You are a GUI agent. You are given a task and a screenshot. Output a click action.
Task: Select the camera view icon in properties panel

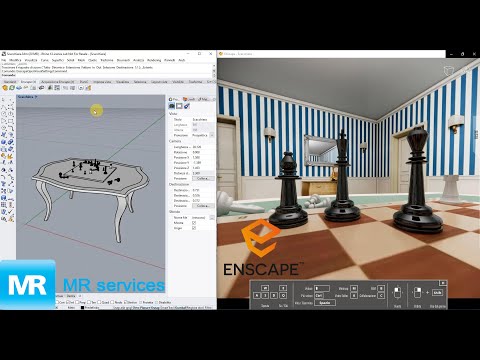pyautogui.click(x=172, y=106)
